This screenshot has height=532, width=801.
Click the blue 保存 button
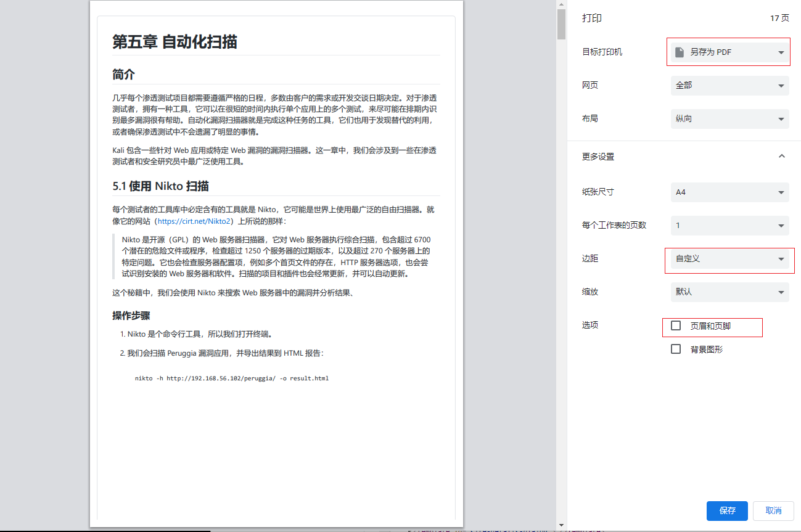point(726,510)
